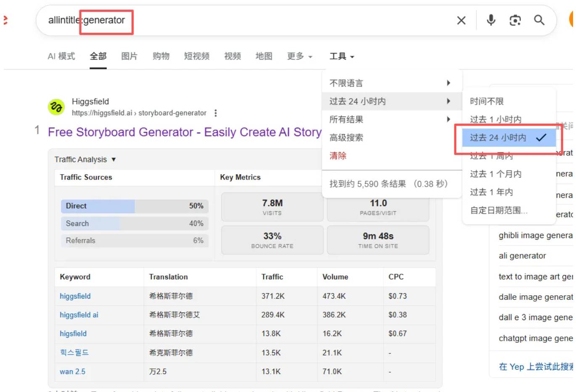The height and width of the screenshot is (392, 576).
Task: Open the 购物 tab
Action: [x=161, y=56]
